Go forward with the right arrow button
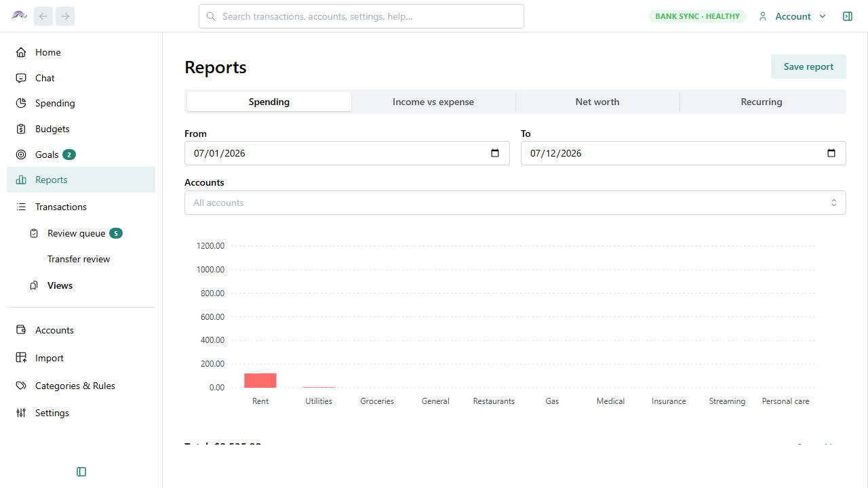This screenshot has height=488, width=868. click(65, 16)
